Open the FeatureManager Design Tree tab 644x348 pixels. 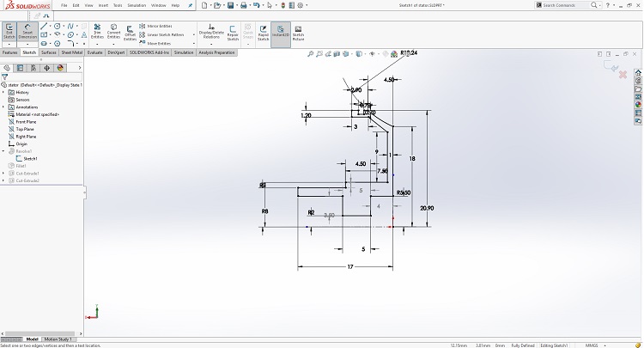tap(7, 68)
